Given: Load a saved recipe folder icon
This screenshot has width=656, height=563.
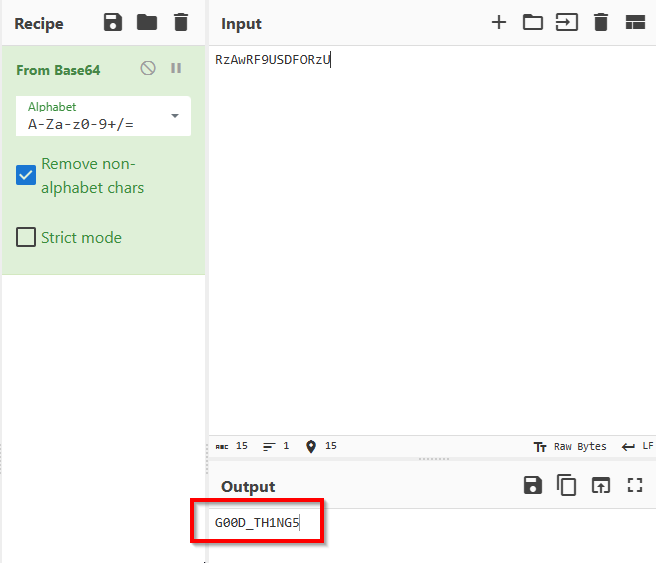Looking at the screenshot, I should (147, 23).
